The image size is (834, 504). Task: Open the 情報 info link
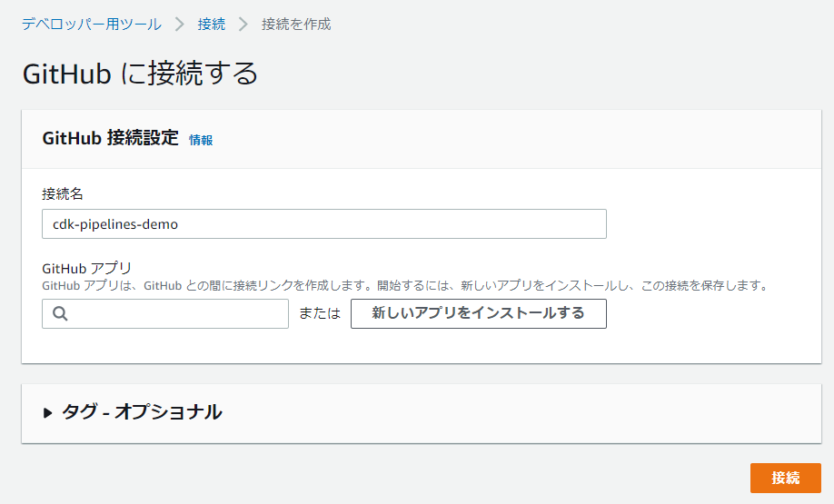201,140
